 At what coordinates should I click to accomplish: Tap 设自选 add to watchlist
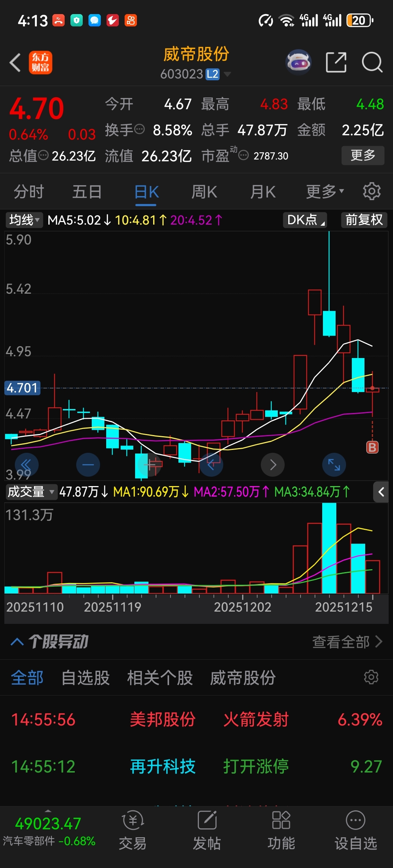355,831
